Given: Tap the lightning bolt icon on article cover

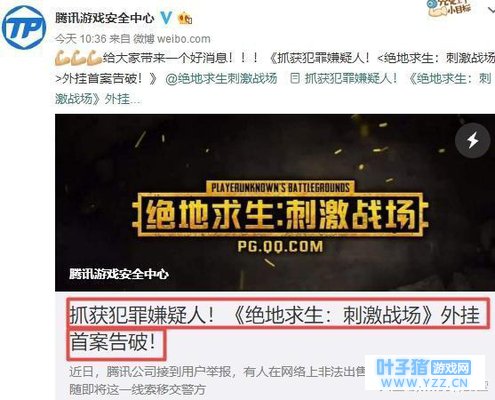Looking at the screenshot, I should click(473, 140).
